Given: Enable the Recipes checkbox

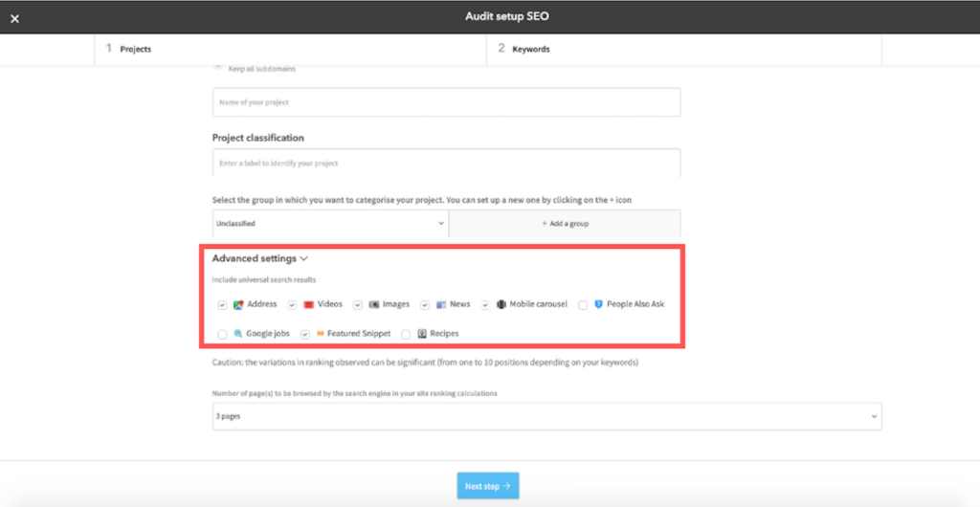Looking at the screenshot, I should coord(406,335).
